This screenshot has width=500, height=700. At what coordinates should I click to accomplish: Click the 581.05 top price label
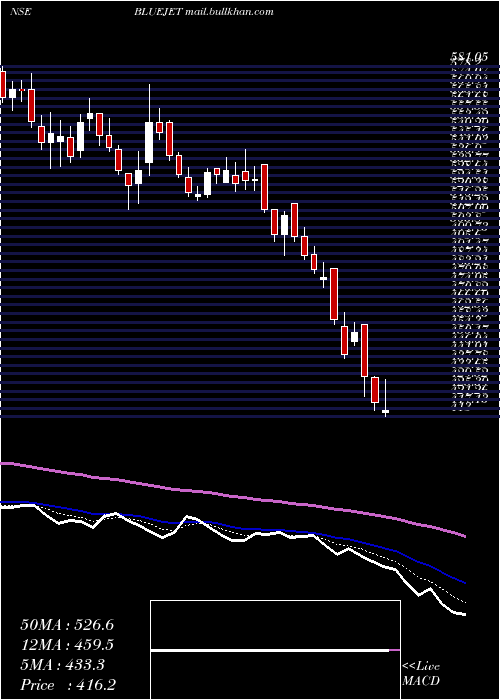(x=468, y=58)
